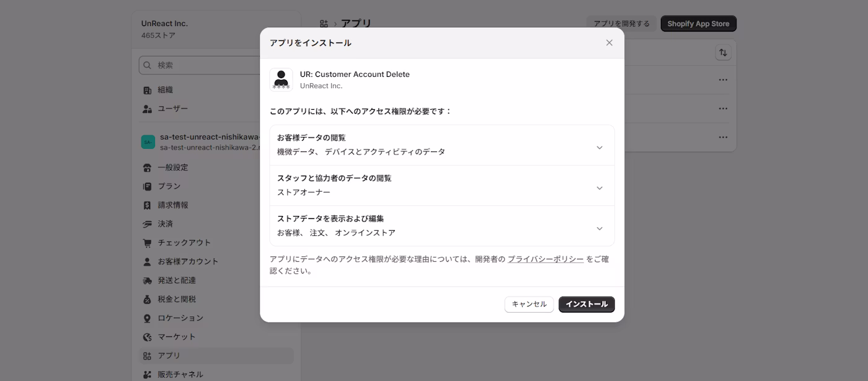Click the ユーザー person icon
868x381 pixels.
(x=147, y=109)
